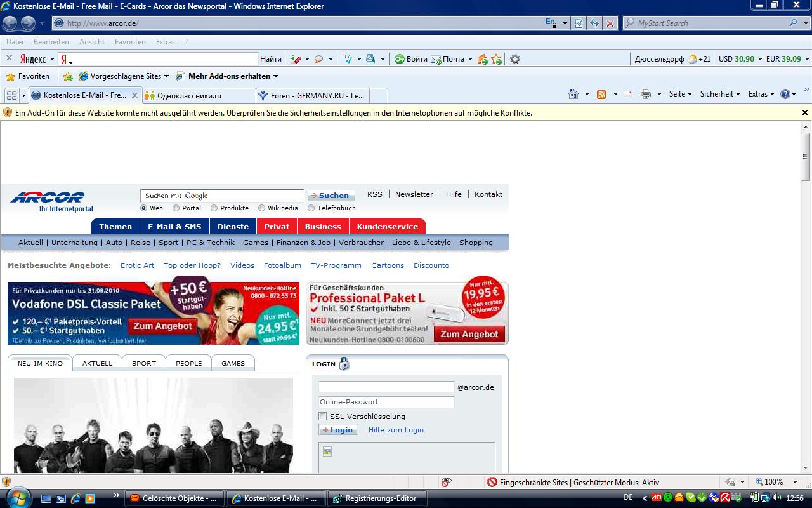This screenshot has width=812, height=508.
Task: Open the Seite dropdown menu
Action: 681,94
